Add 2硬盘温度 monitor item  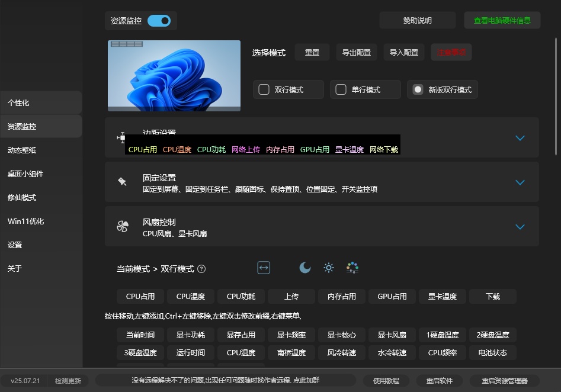tap(493, 335)
